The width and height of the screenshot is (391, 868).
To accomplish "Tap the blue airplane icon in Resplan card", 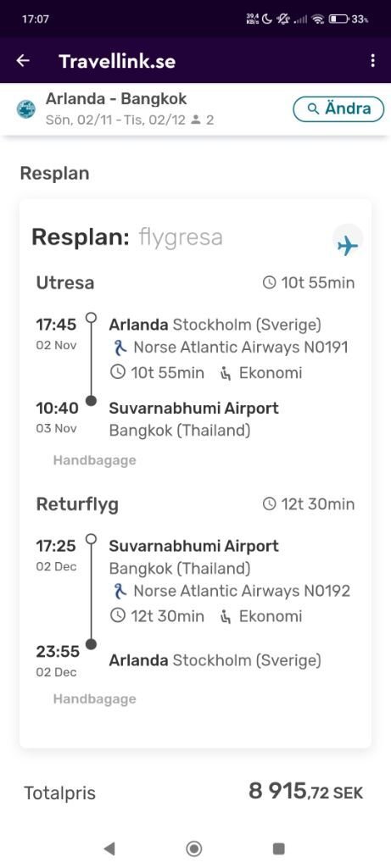I will click(x=348, y=245).
